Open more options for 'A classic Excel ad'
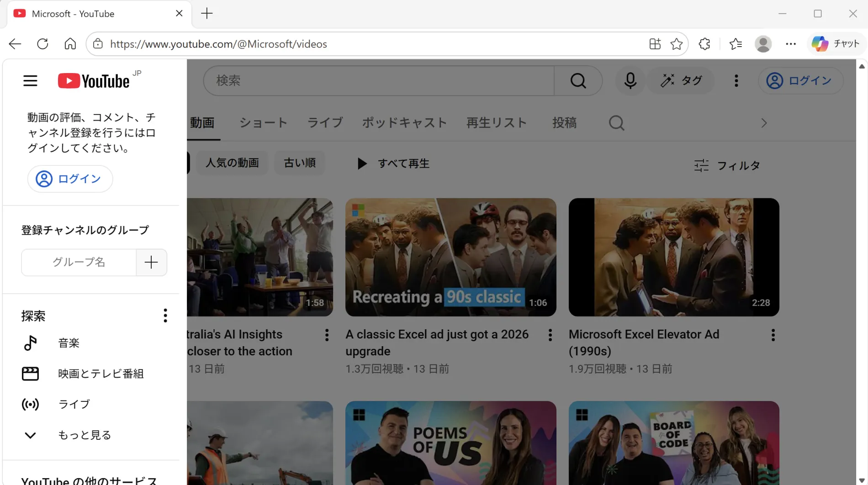 pos(550,335)
